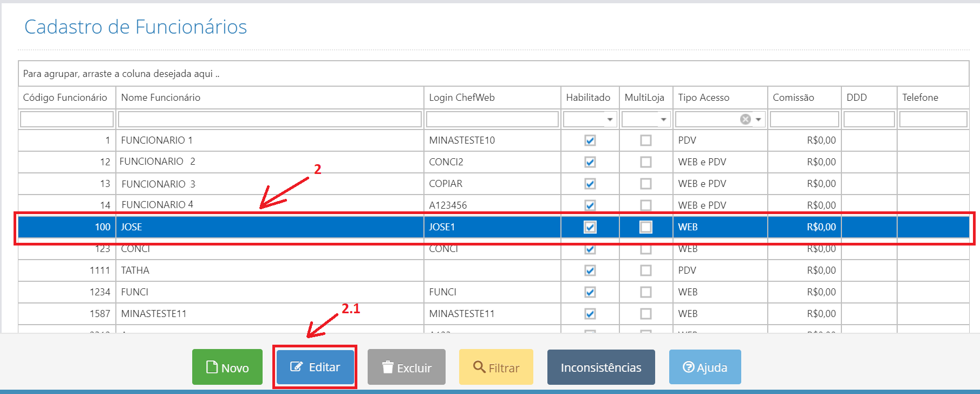Toggle MultiLoja checkbox for A123456 row
Viewport: 980px width, 394px height.
coord(646,205)
